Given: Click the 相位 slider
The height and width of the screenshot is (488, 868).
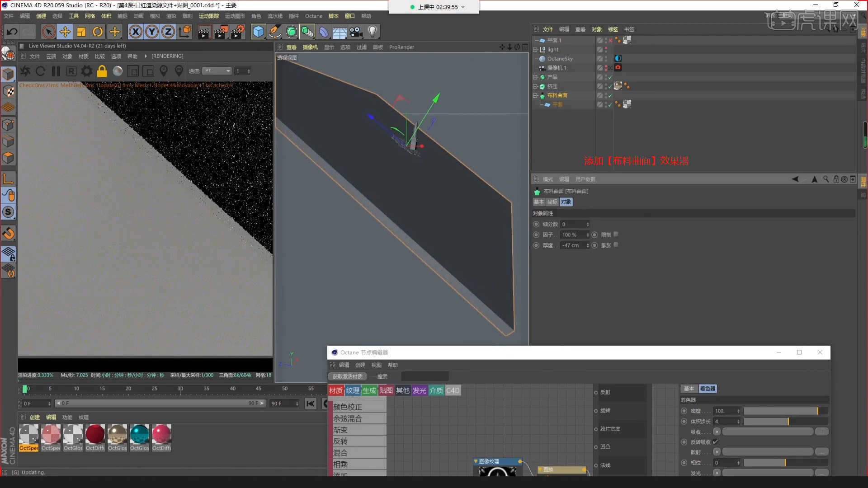Looking at the screenshot, I should click(786, 463).
